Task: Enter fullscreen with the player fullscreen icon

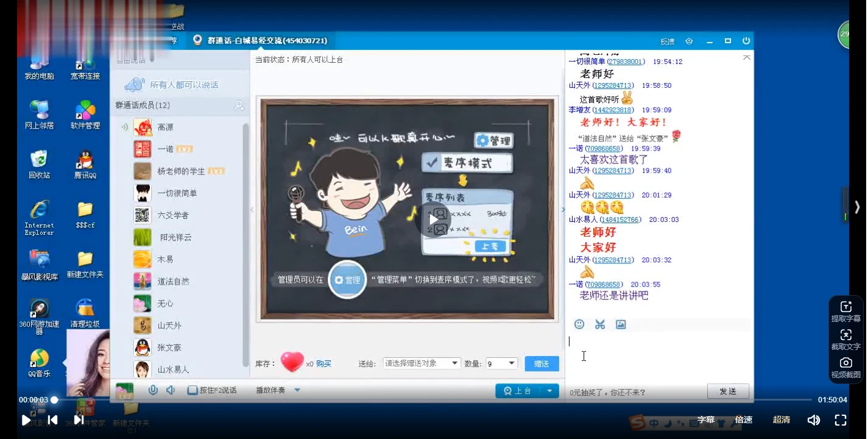Action: [x=840, y=420]
